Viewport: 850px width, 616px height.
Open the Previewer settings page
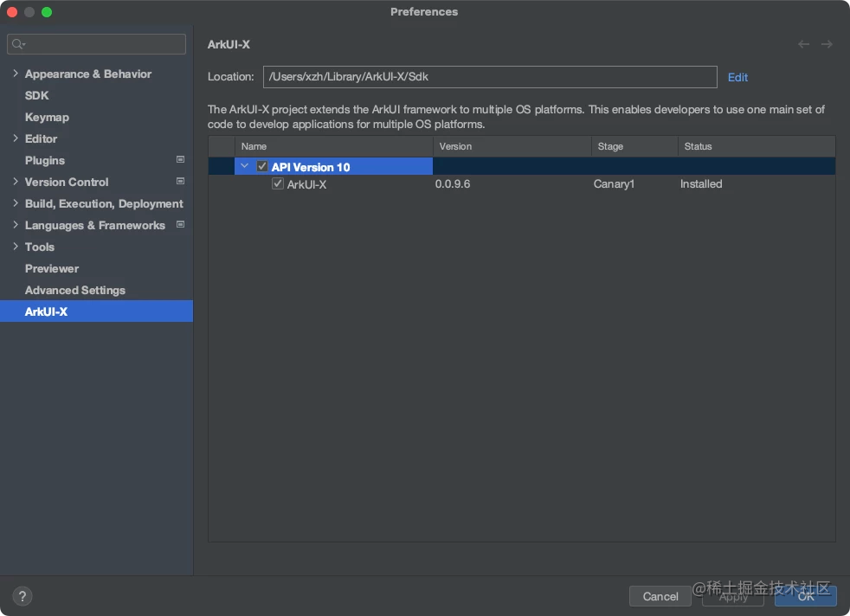[x=52, y=269]
